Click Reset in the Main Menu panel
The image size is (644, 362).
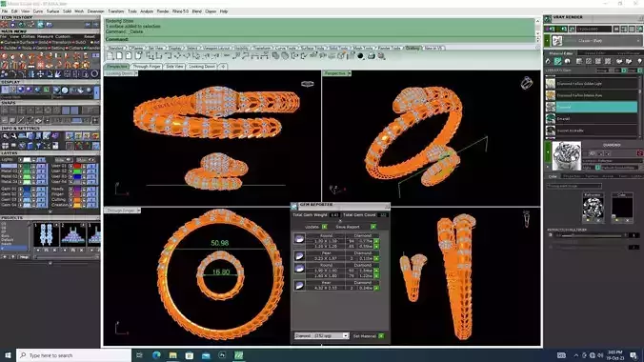[90, 36]
